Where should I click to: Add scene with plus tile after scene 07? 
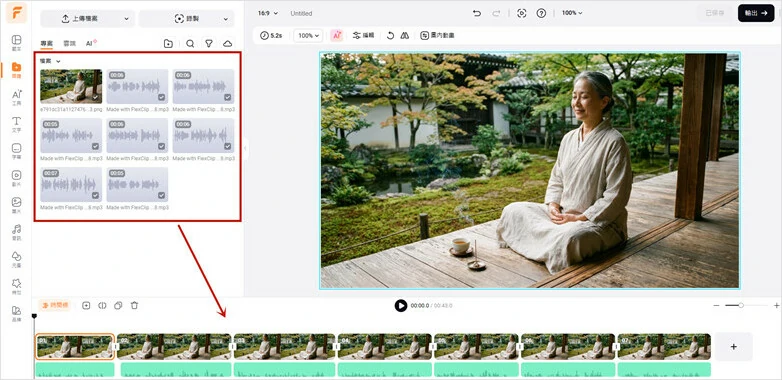734,347
